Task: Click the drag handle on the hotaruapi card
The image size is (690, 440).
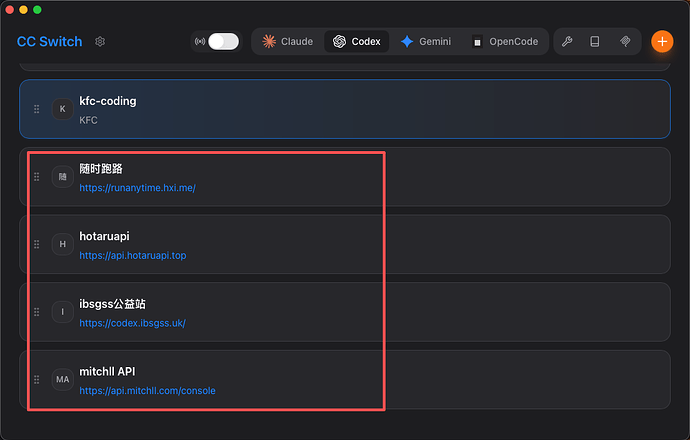Action: pos(37,244)
